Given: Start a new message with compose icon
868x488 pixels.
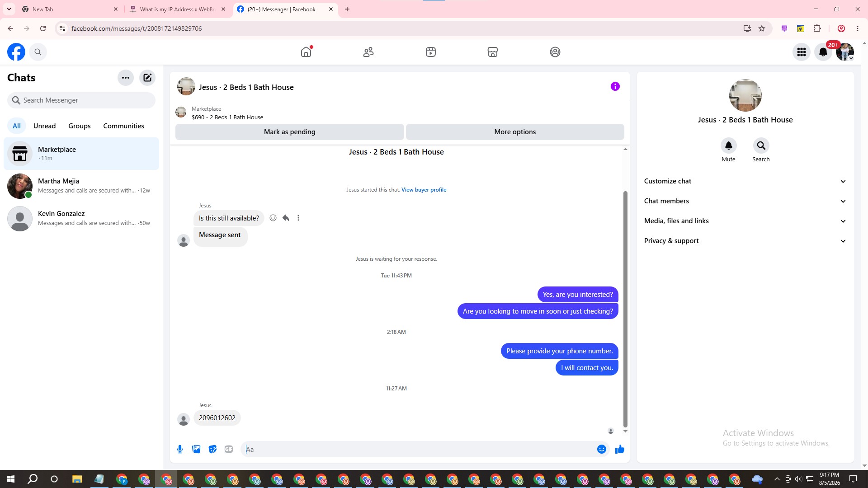Looking at the screenshot, I should click(x=147, y=78).
